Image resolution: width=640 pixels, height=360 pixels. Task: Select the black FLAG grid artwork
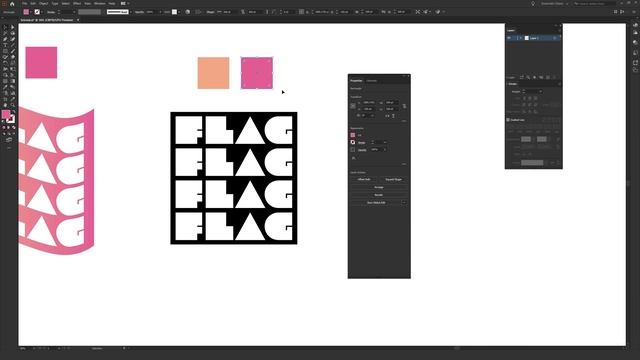point(233,178)
